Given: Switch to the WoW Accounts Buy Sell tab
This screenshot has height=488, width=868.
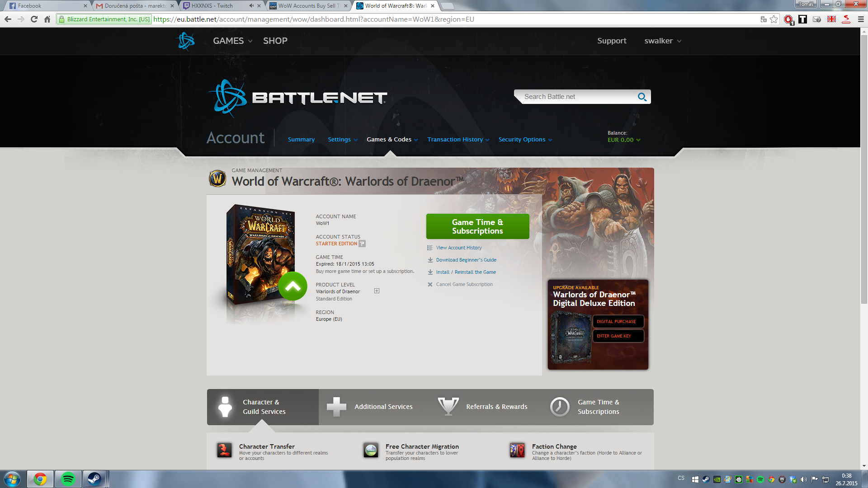Looking at the screenshot, I should (x=307, y=6).
